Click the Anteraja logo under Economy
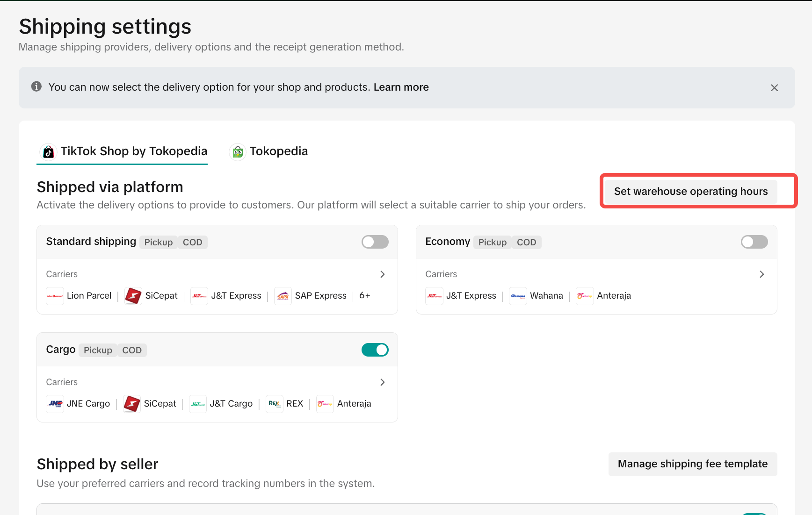Viewport: 812px width, 515px height. pyautogui.click(x=585, y=296)
